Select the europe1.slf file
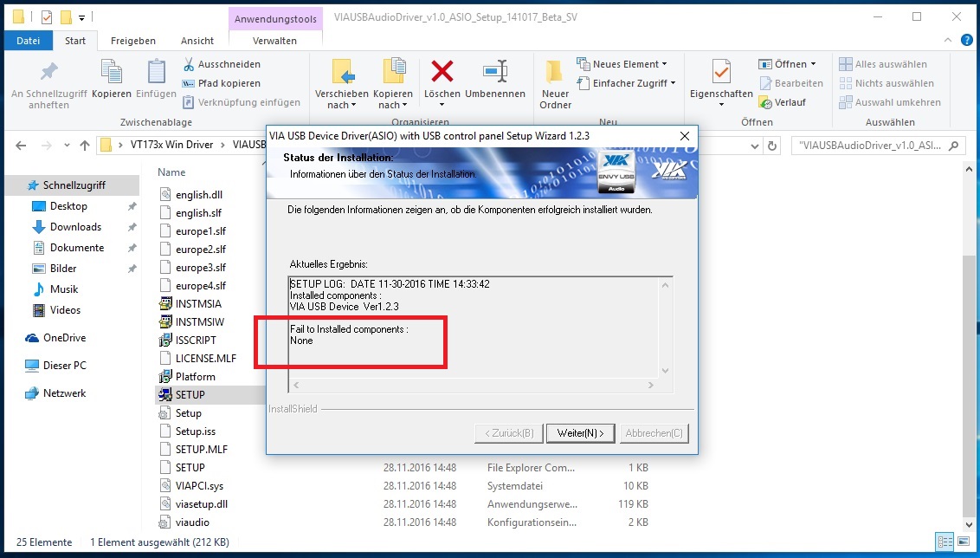The image size is (980, 558). pos(201,230)
